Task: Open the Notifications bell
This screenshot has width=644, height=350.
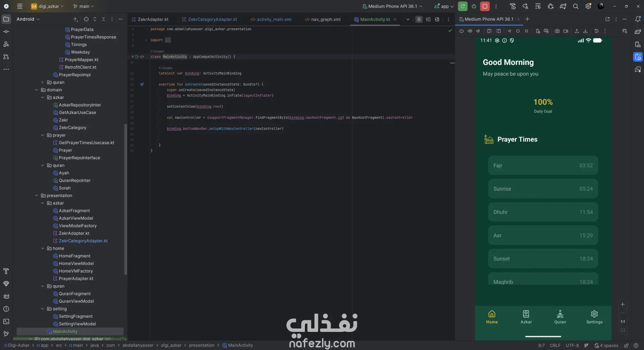Action: tap(638, 19)
